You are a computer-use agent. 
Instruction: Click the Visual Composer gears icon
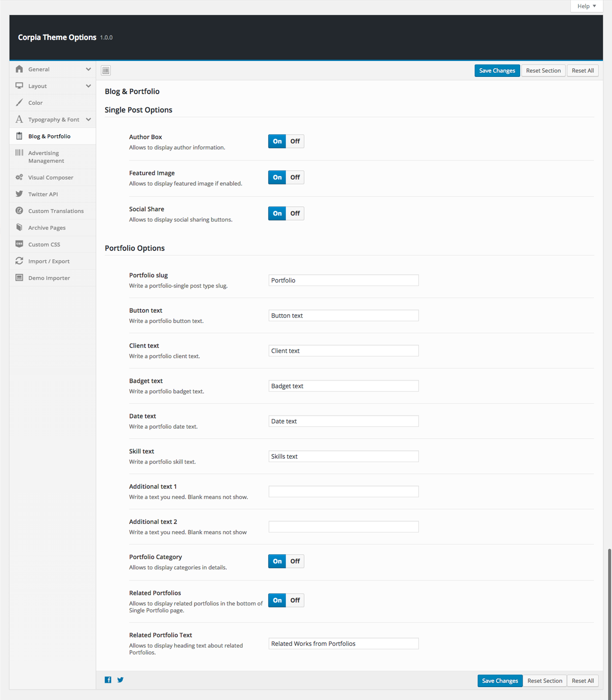19,177
